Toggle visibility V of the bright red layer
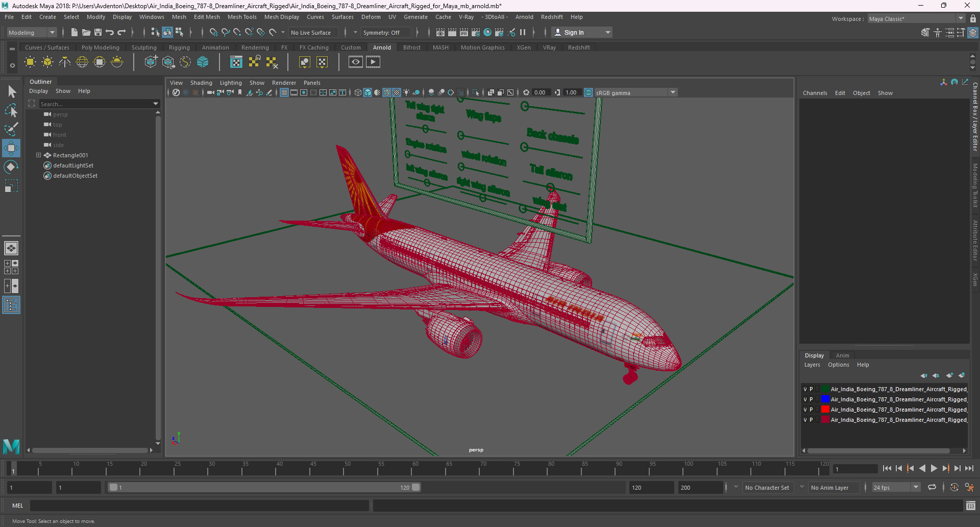The height and width of the screenshot is (527, 980). tap(805, 410)
